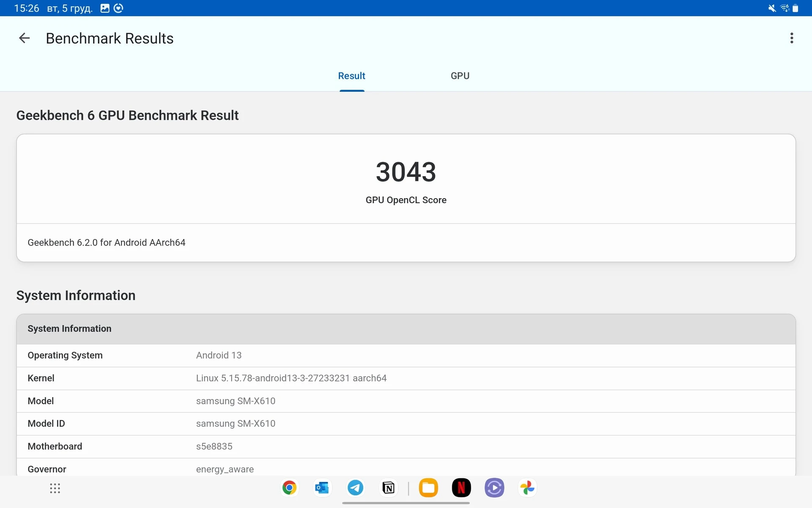Select samsung SM-X610 in Model ID row
The image size is (812, 508).
coord(236,423)
